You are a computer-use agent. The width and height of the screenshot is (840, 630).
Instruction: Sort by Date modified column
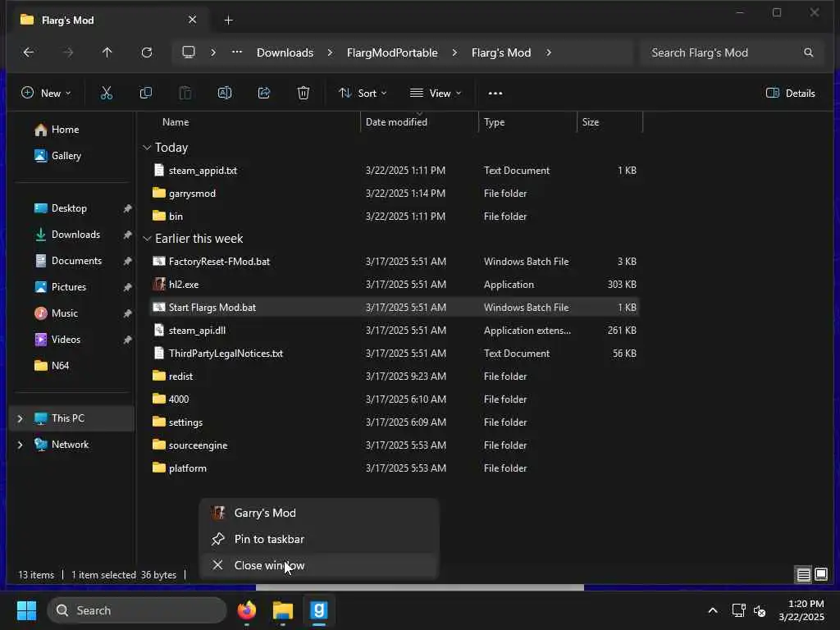pyautogui.click(x=396, y=122)
